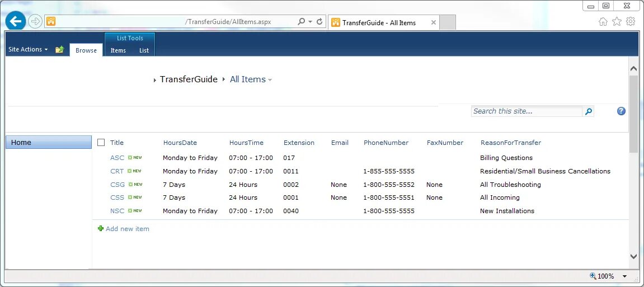
Task: Click the NEW badge beside ASC
Action: [x=135, y=158]
